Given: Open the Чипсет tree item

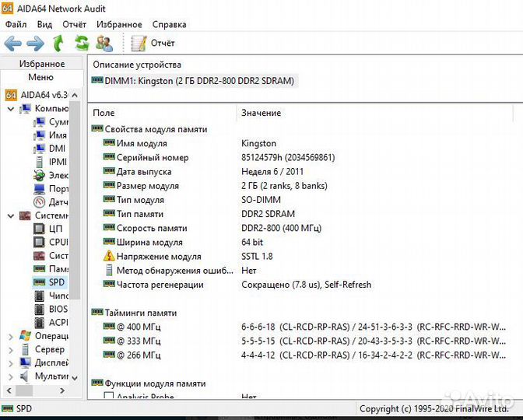Looking at the screenshot, I should 51,296.
